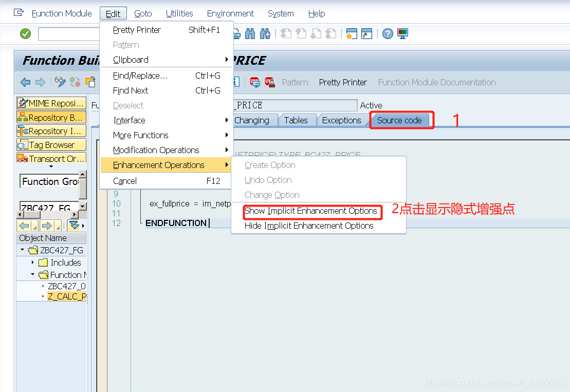Click the Find binoculars icon
Image resolution: width=570 pixels, height=392 pixels.
coord(250,34)
